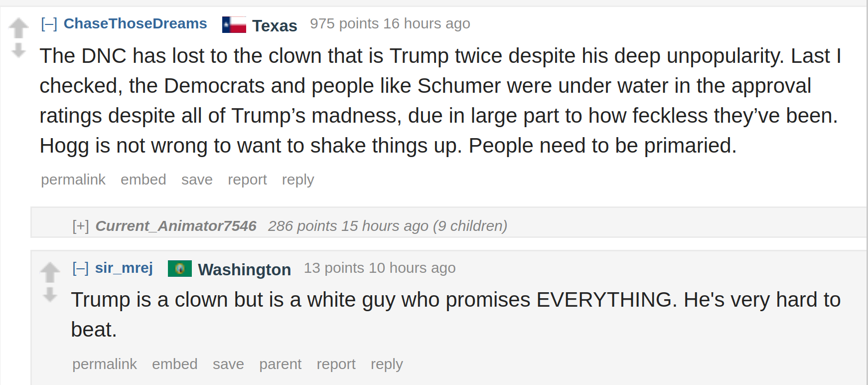Screen dimensions: 868x385
Task: Collapse sir_mrej's comment
Action: 80,268
